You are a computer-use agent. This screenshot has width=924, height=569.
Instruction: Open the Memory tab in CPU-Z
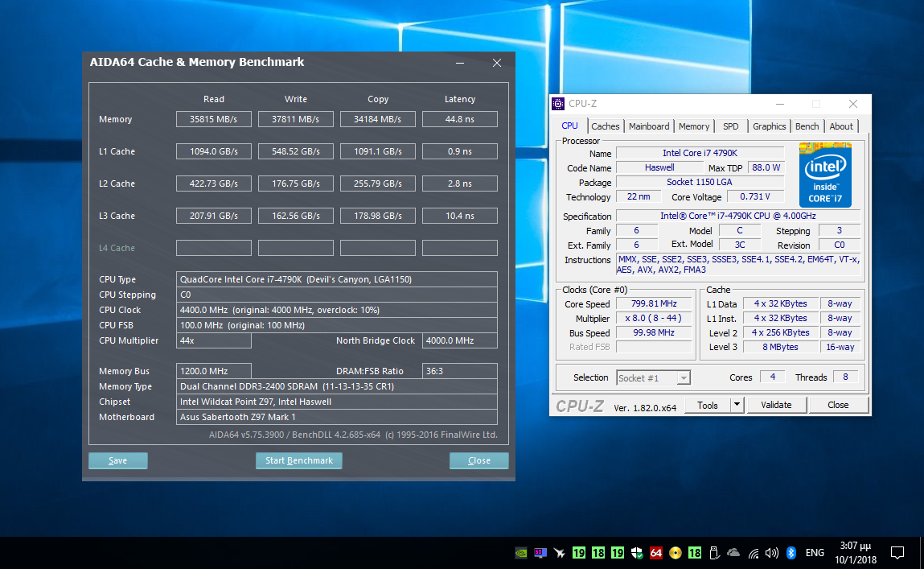[x=693, y=126]
